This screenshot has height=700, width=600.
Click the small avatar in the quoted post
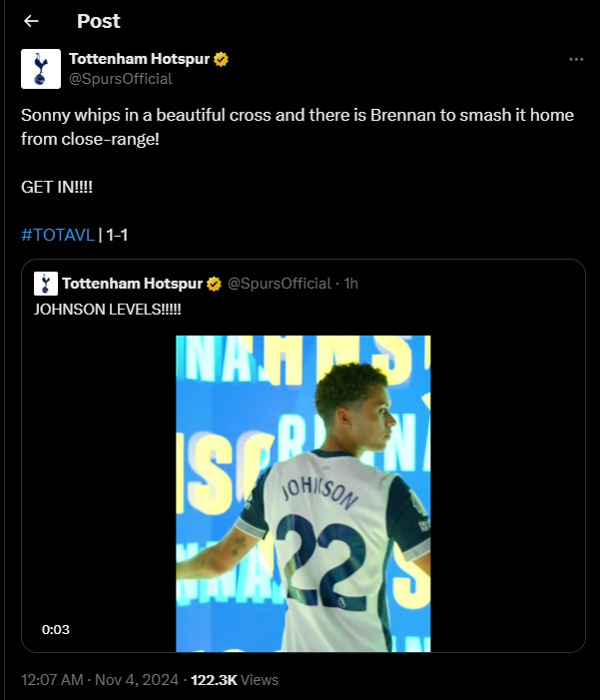click(46, 284)
